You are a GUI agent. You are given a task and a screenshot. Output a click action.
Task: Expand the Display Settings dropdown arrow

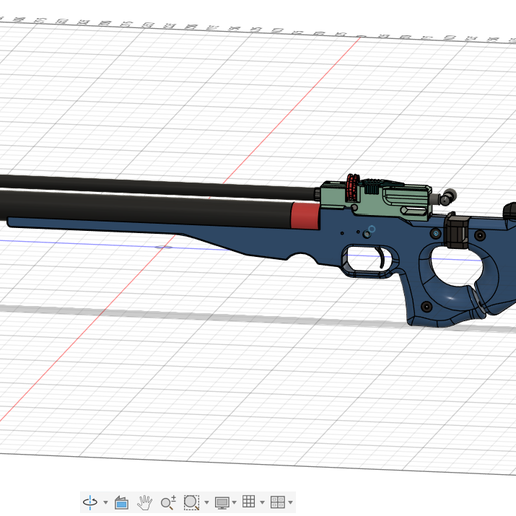(x=234, y=502)
